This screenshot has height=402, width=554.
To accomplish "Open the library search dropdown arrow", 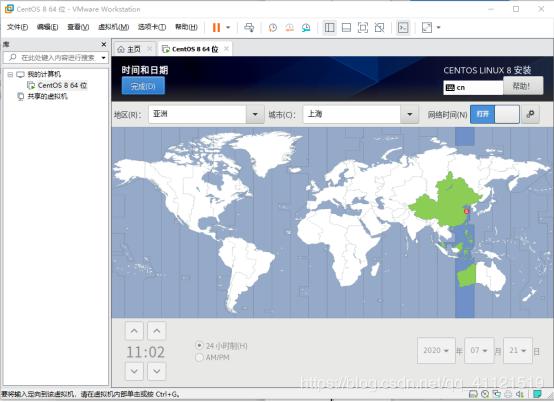I will click(104, 58).
